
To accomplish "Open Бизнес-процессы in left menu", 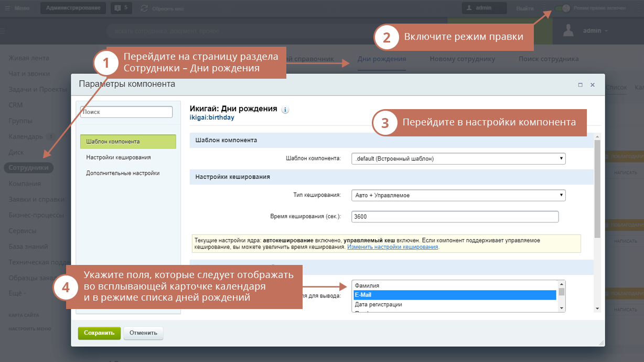I will click(x=36, y=215).
